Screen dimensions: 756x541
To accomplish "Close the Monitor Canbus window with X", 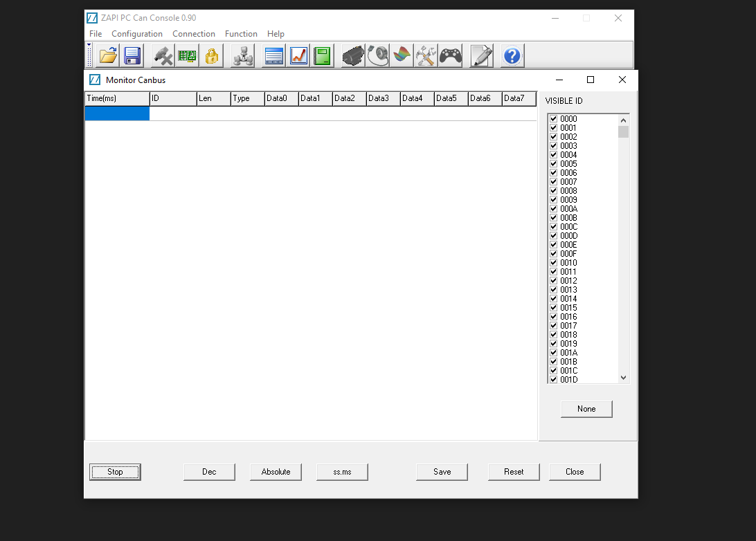I will tap(622, 80).
